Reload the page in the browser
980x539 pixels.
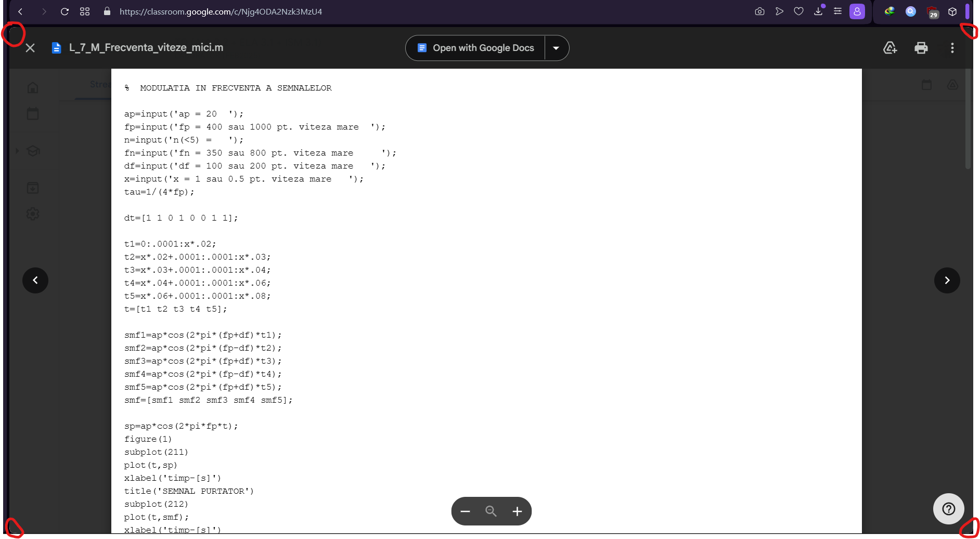(65, 11)
